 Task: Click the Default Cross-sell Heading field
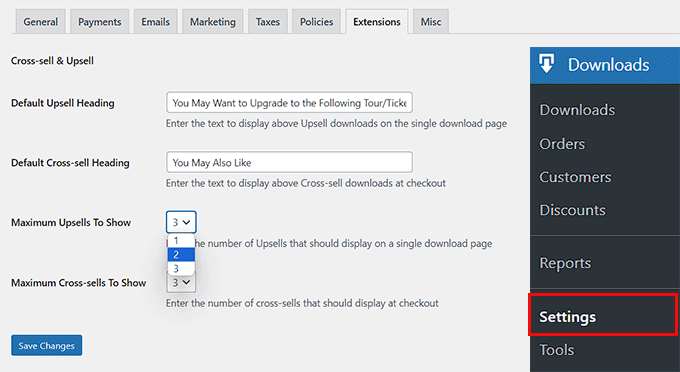[289, 163]
